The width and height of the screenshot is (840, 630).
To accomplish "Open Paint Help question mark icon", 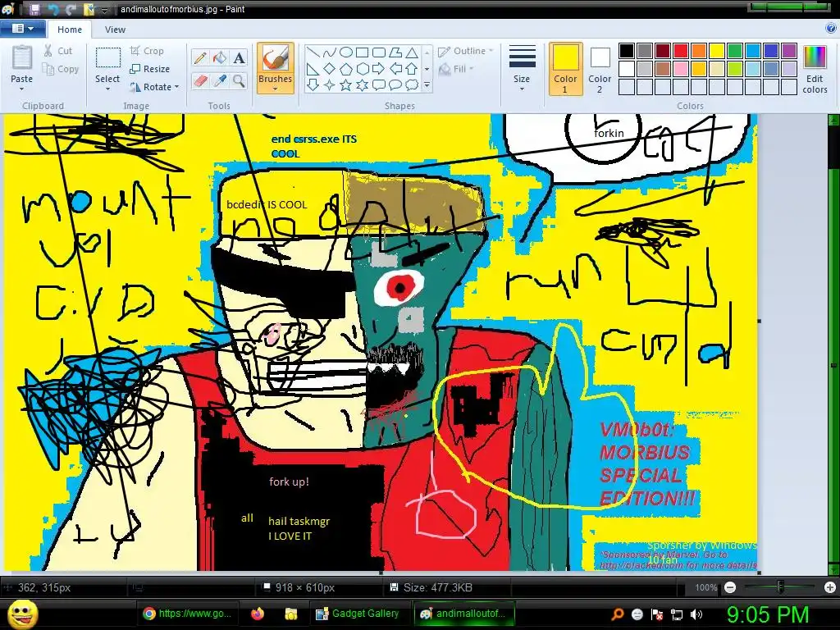I will (x=831, y=29).
